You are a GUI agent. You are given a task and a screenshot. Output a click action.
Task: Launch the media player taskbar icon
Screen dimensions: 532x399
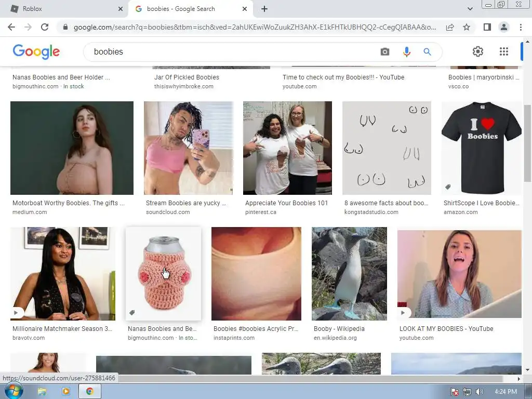[x=66, y=392]
